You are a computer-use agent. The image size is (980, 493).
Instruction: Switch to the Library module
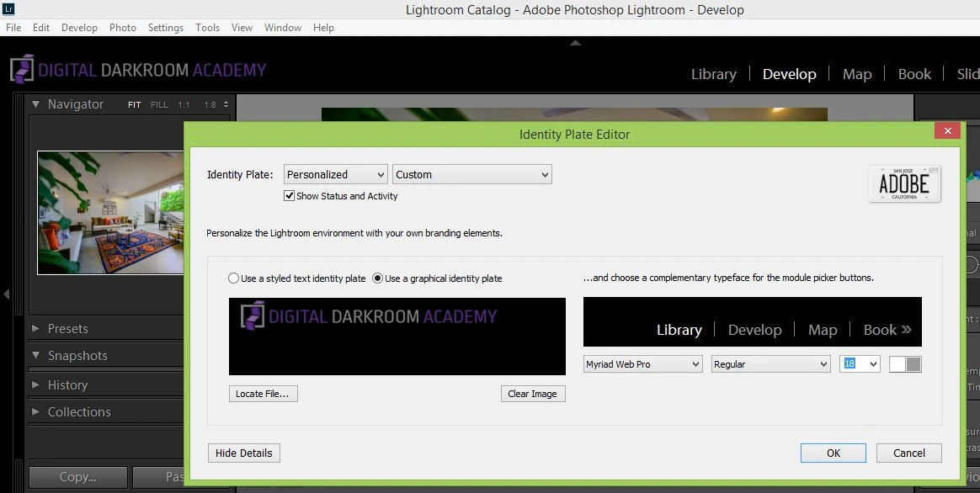point(714,74)
